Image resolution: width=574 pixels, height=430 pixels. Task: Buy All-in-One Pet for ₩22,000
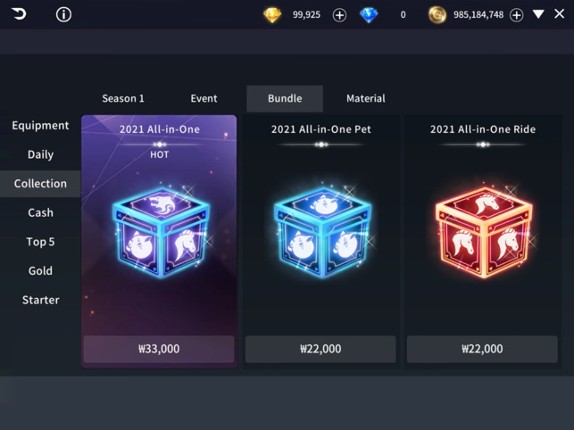[320, 349]
